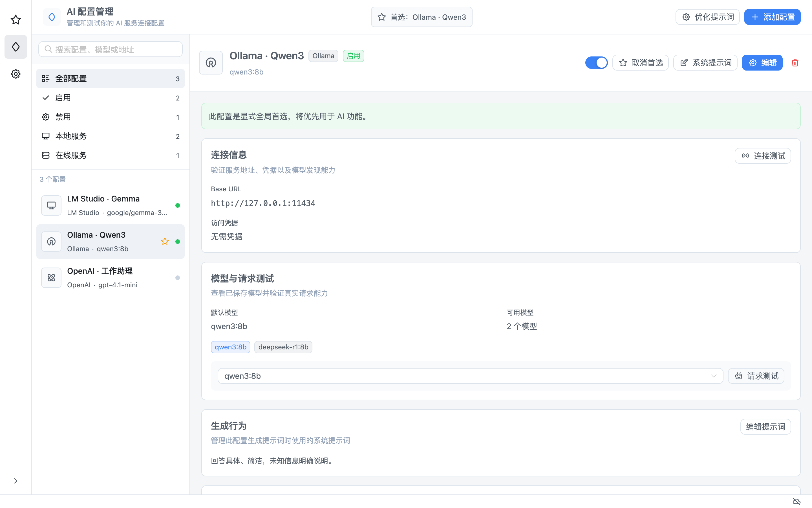812x508 pixels.
Task: Click the orange star on Ollama · Qwen3 row
Action: tap(165, 242)
